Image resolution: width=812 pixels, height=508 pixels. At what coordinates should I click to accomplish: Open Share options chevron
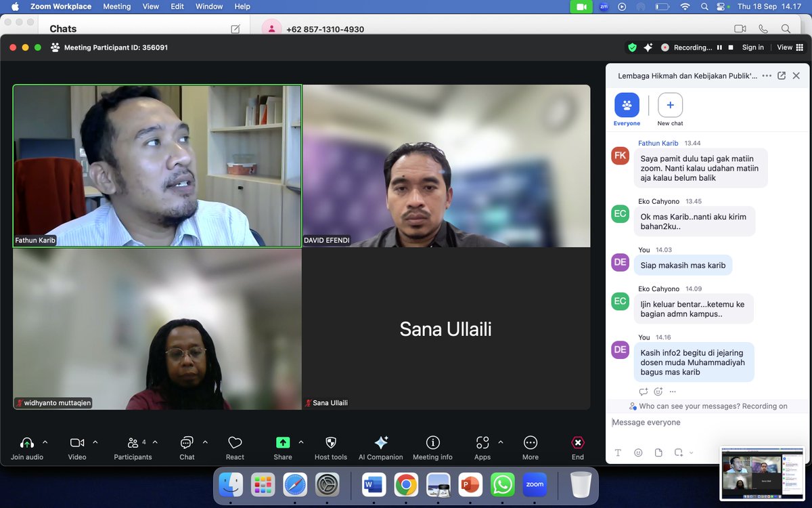(301, 442)
